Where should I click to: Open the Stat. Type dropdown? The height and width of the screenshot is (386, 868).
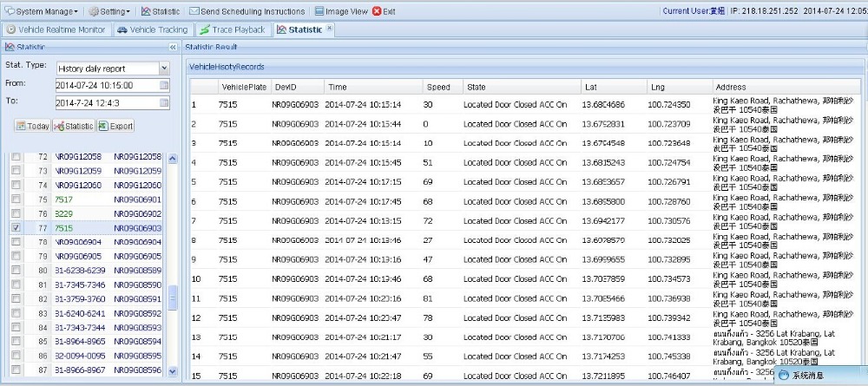click(x=164, y=69)
